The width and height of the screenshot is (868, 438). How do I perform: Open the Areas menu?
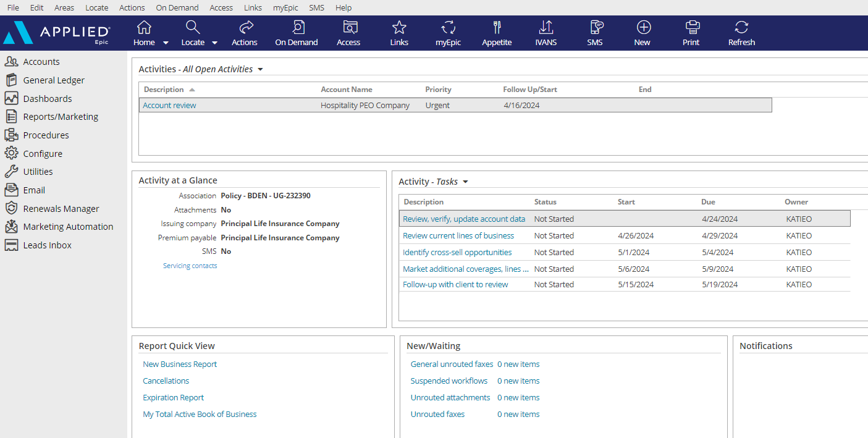(x=64, y=7)
